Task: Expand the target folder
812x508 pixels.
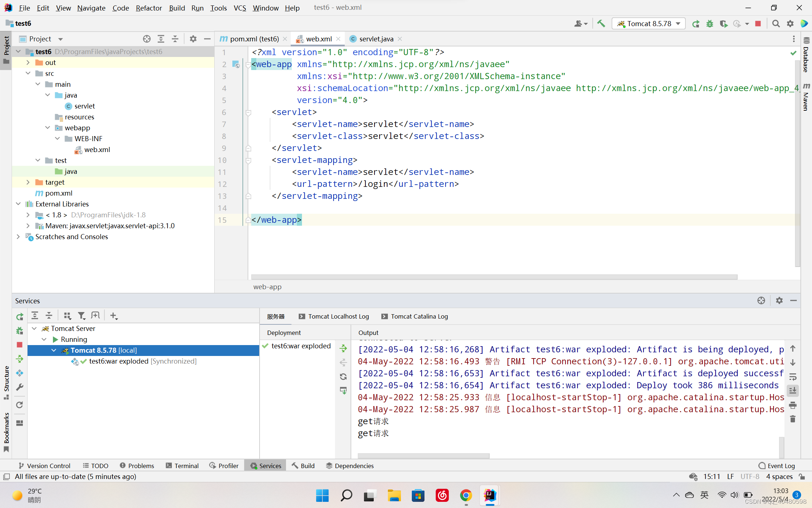Action: click(x=28, y=182)
